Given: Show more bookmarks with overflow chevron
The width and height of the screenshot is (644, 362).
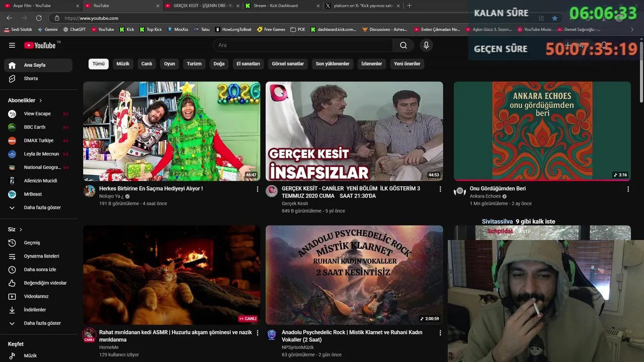Looking at the screenshot, I should pos(632,30).
